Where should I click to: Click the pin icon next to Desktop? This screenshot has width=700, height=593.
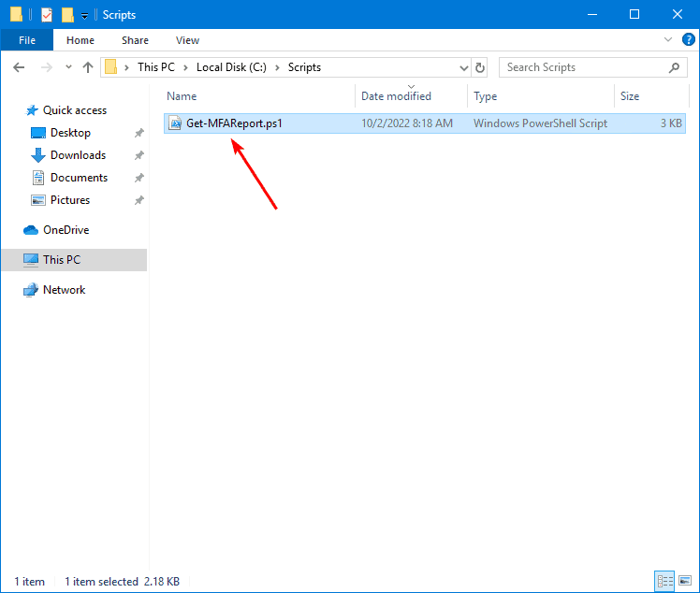click(x=139, y=133)
